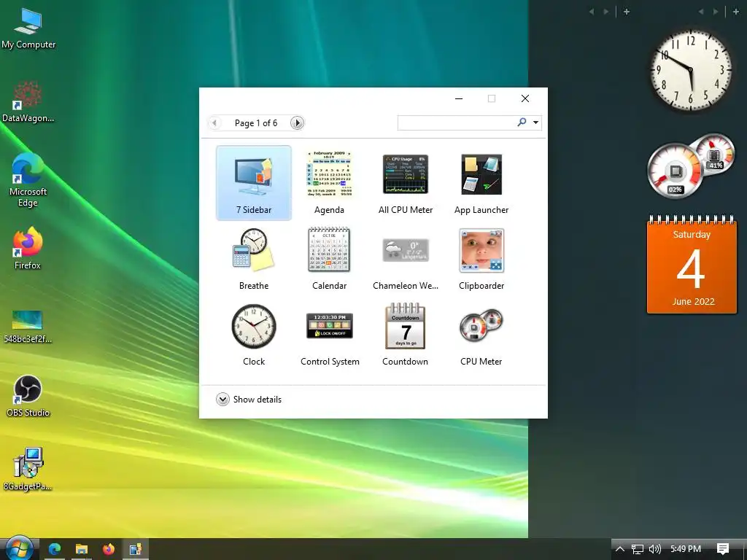The height and width of the screenshot is (560, 747).
Task: Open Firefox from taskbar
Action: click(109, 549)
